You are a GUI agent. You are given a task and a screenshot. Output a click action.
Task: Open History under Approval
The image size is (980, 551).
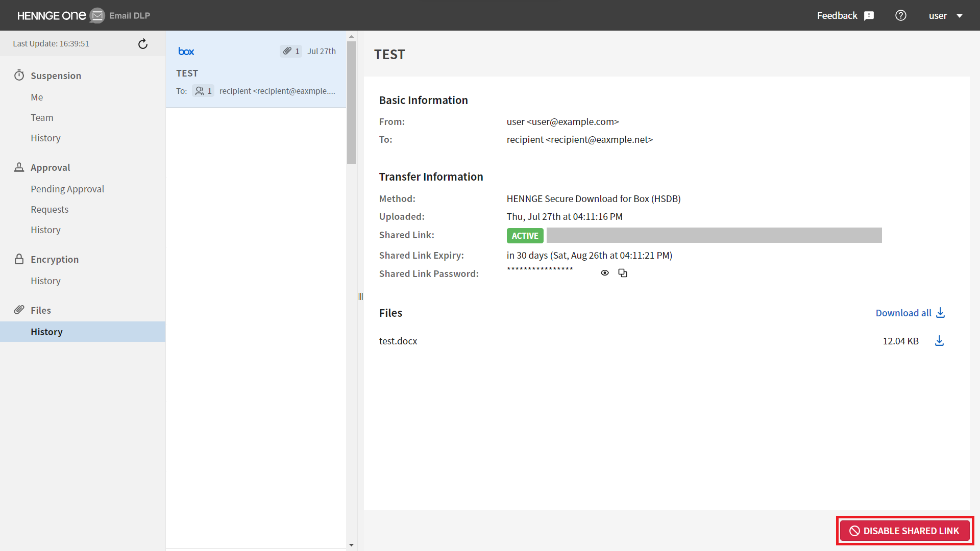[x=45, y=230]
